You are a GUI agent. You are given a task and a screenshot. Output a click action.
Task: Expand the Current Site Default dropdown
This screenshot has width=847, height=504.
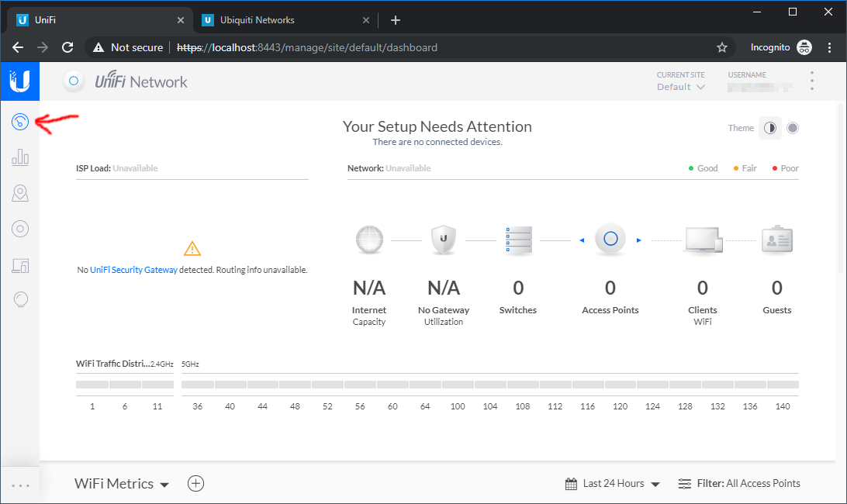click(680, 87)
